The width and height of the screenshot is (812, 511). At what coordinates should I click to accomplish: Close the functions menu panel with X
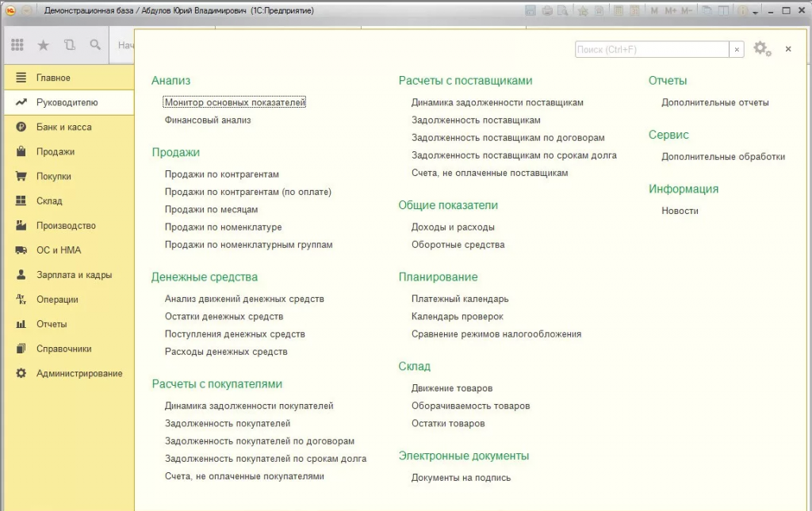[x=788, y=49]
